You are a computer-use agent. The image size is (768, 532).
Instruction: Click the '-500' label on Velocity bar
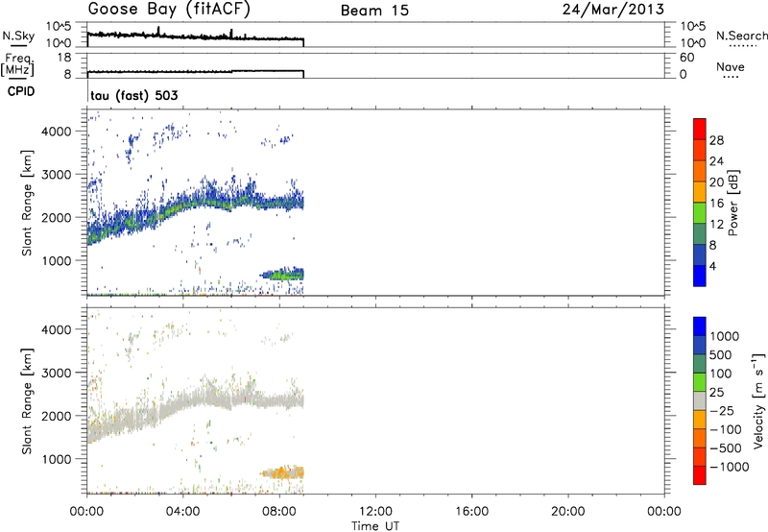coord(726,448)
